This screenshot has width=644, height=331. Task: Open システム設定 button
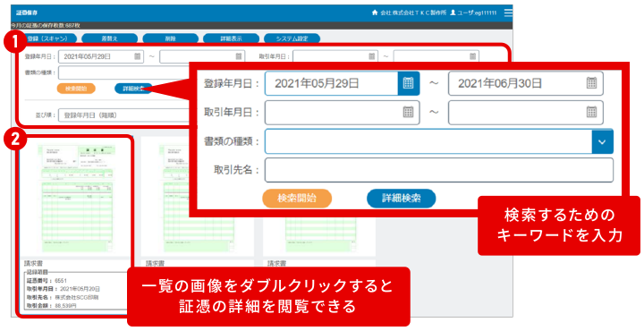click(x=292, y=38)
